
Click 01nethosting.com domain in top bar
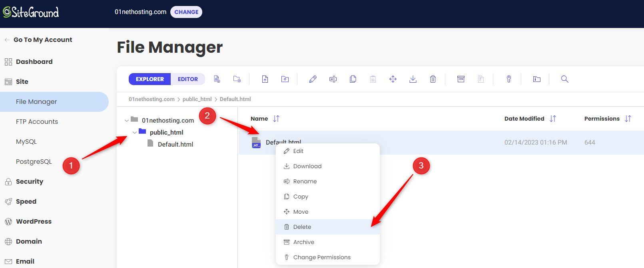pos(140,12)
